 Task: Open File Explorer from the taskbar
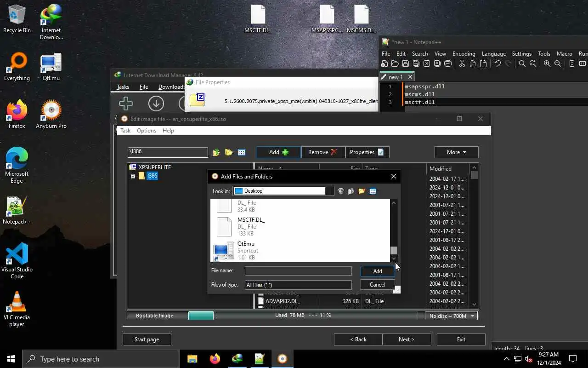[192, 359]
